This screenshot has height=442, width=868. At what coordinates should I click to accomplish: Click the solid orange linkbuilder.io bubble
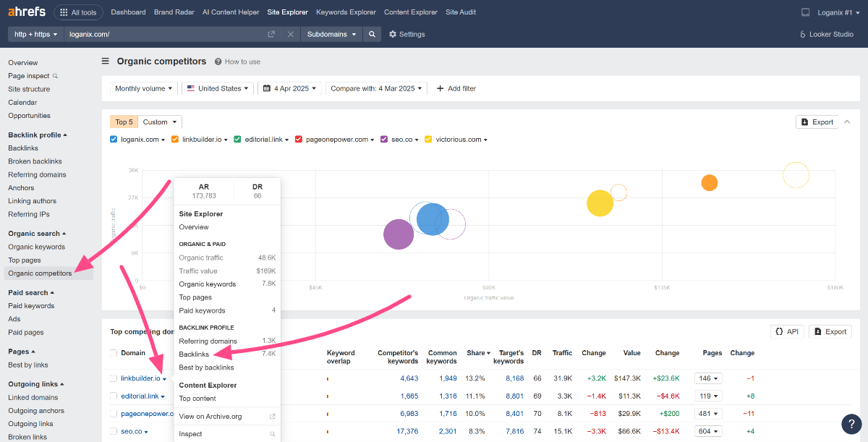coord(710,182)
